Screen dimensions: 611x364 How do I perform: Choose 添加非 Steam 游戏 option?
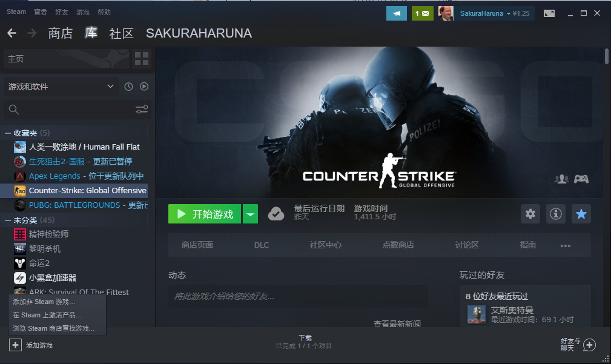pos(57,302)
